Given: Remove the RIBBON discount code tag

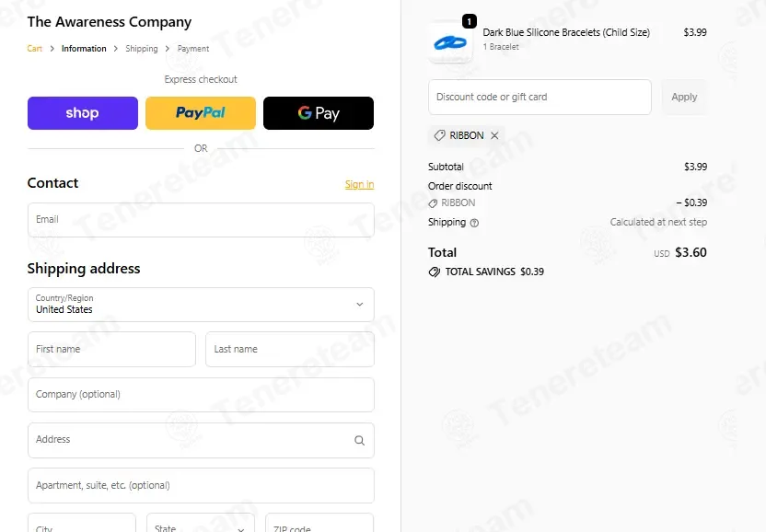Looking at the screenshot, I should click(x=494, y=135).
